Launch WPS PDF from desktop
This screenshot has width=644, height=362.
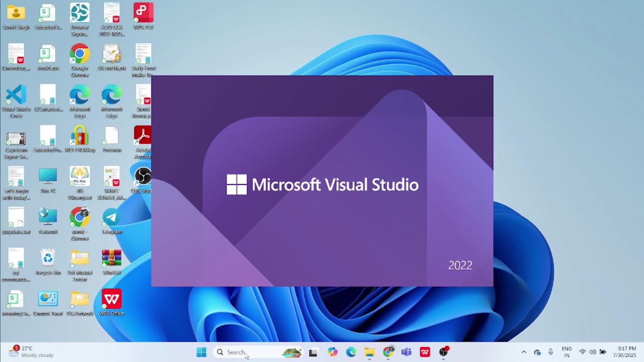click(143, 17)
